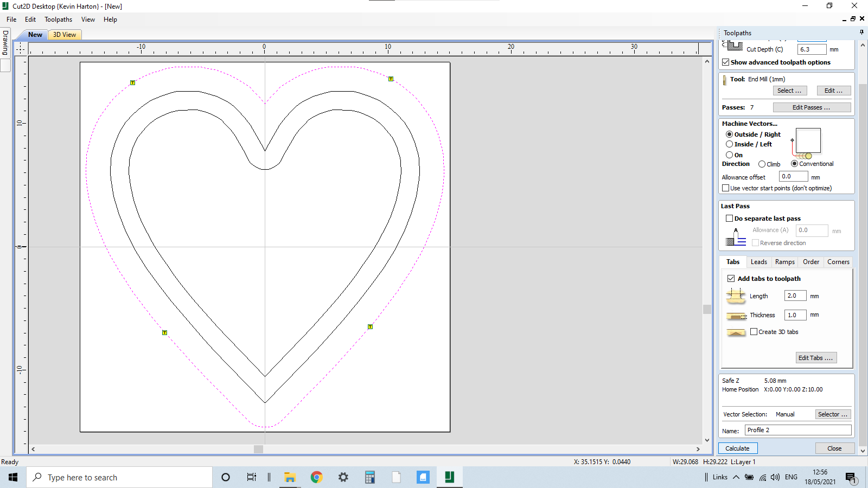This screenshot has height=488, width=868.
Task: Click the End Mill tool icon
Action: (x=725, y=80)
